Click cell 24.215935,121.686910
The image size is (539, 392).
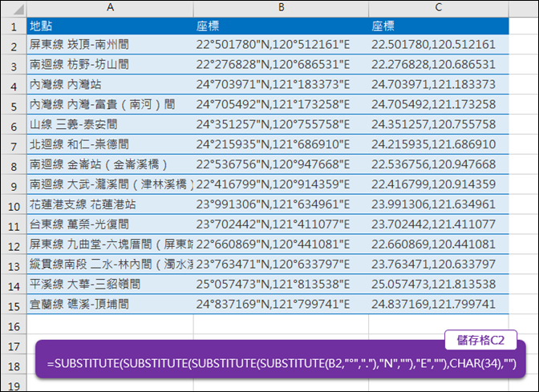pyautogui.click(x=439, y=144)
